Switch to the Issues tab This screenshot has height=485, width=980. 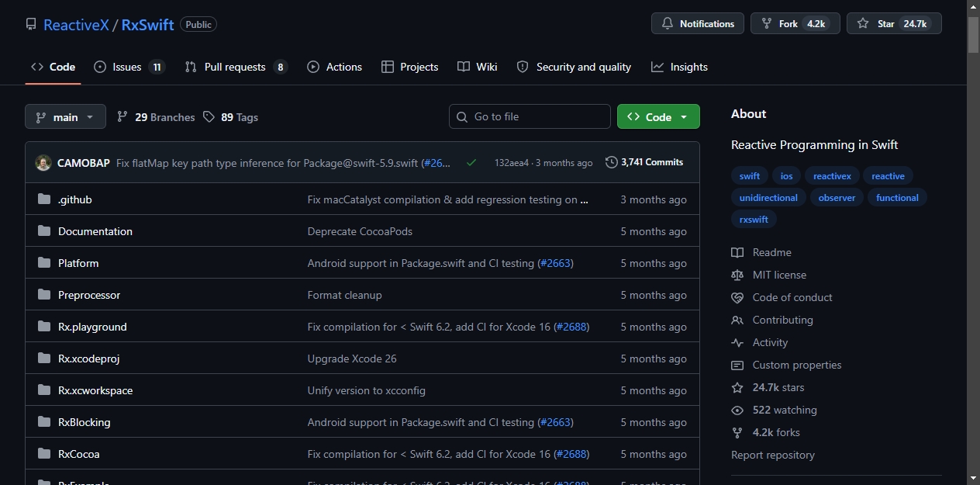[x=129, y=67]
